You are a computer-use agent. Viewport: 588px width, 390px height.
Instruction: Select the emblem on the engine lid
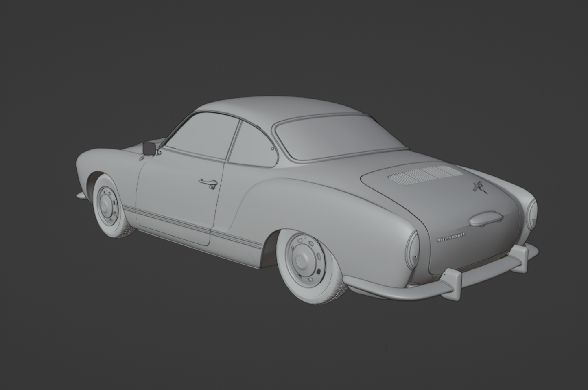(479, 186)
